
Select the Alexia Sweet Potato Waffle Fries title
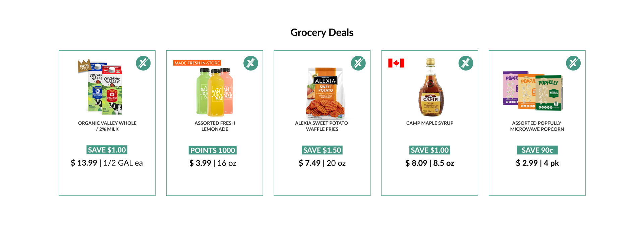322,126
